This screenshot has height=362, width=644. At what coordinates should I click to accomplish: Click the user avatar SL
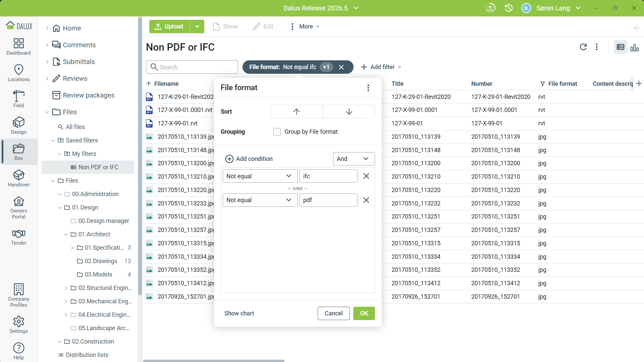[526, 8]
